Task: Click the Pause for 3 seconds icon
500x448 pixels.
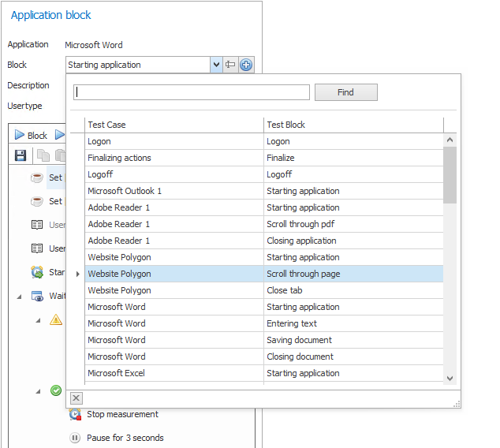Action: (75, 438)
